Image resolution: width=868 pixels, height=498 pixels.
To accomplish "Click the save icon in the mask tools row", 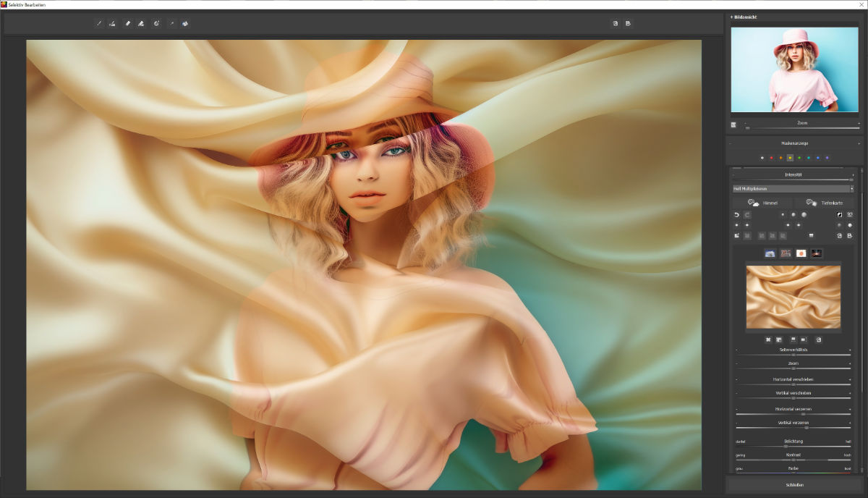I will [x=850, y=235].
